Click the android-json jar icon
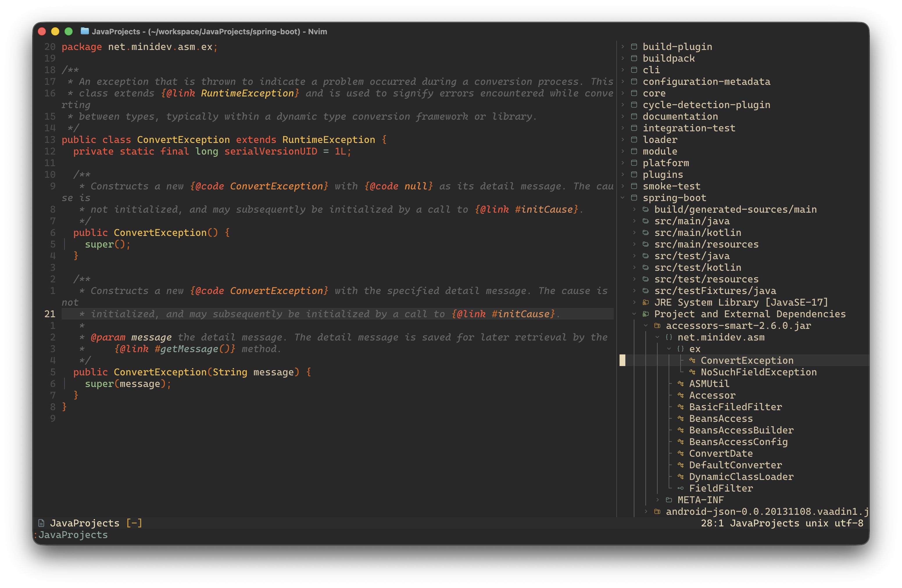Image resolution: width=902 pixels, height=588 pixels. [x=657, y=512]
